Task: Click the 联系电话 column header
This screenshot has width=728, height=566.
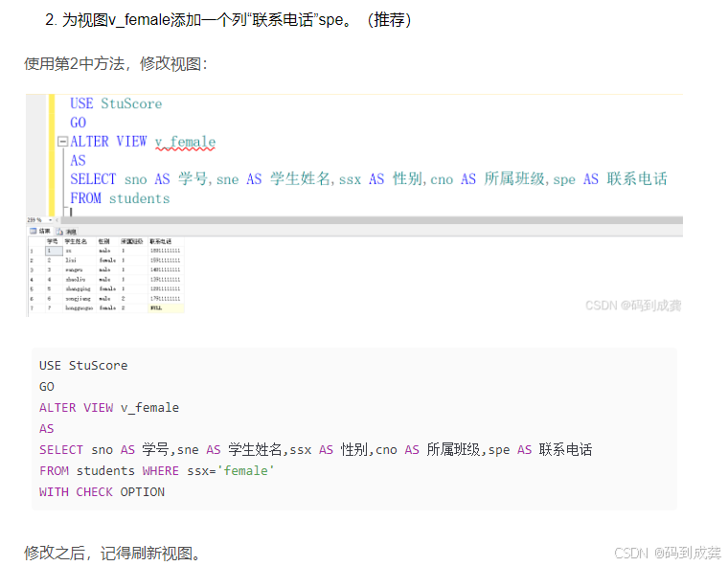Action: [x=160, y=241]
